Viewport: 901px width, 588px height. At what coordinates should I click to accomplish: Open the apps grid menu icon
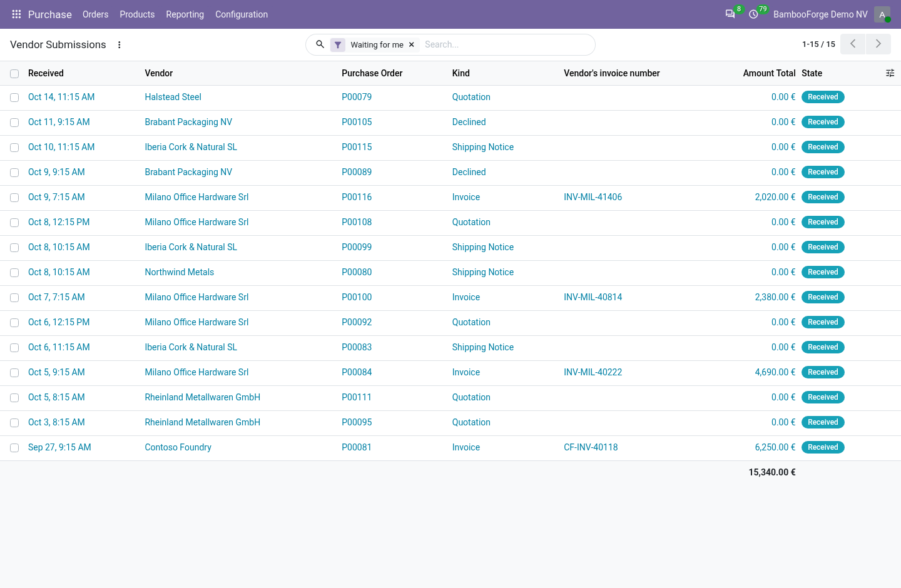(16, 14)
